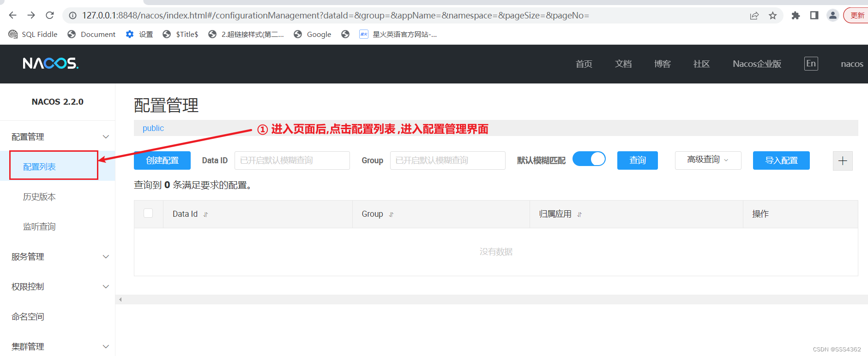The image size is (868, 356).
Task: Sort the table by Group
Action: 392,214
